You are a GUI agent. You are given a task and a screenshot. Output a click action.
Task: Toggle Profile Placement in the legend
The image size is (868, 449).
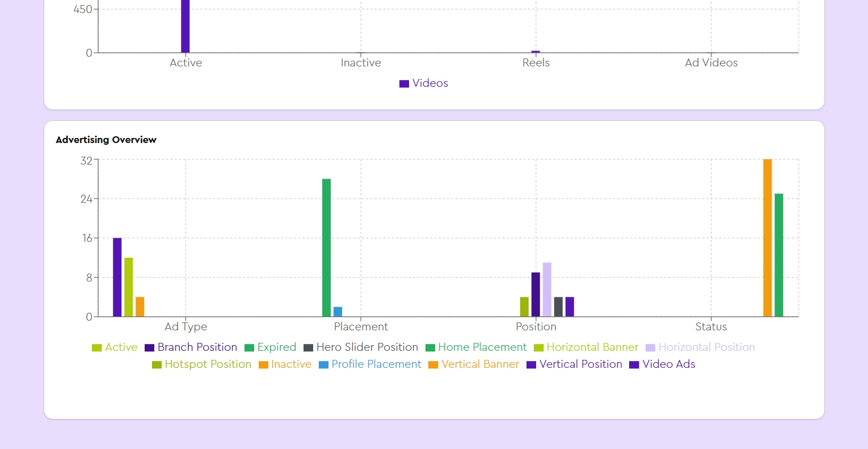click(x=370, y=364)
